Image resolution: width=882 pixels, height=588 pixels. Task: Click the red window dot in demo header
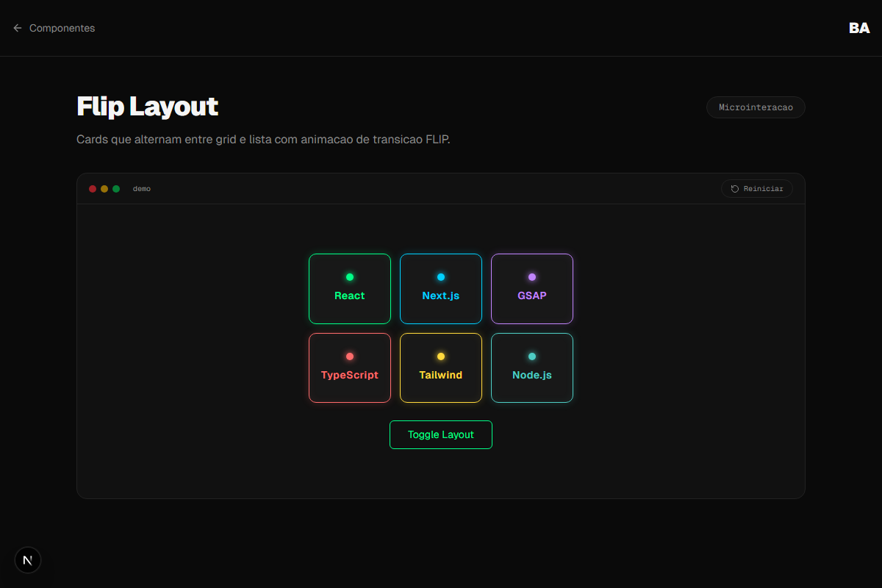pos(93,188)
